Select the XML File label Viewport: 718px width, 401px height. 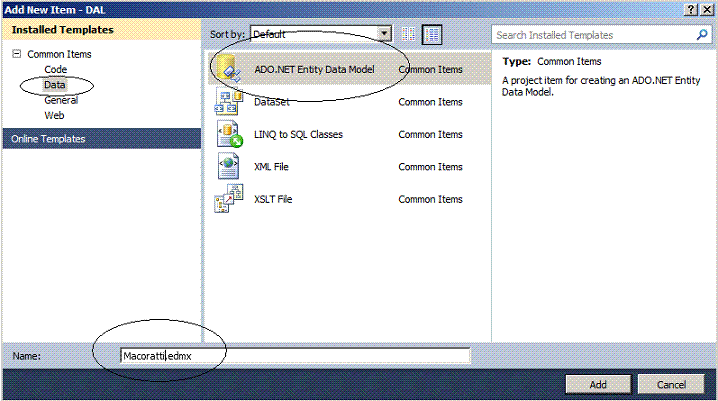click(271, 167)
